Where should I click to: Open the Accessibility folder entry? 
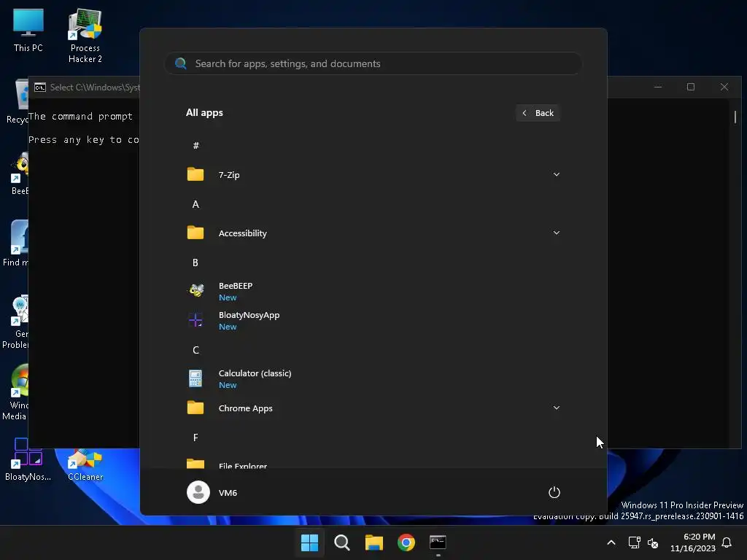(x=373, y=233)
